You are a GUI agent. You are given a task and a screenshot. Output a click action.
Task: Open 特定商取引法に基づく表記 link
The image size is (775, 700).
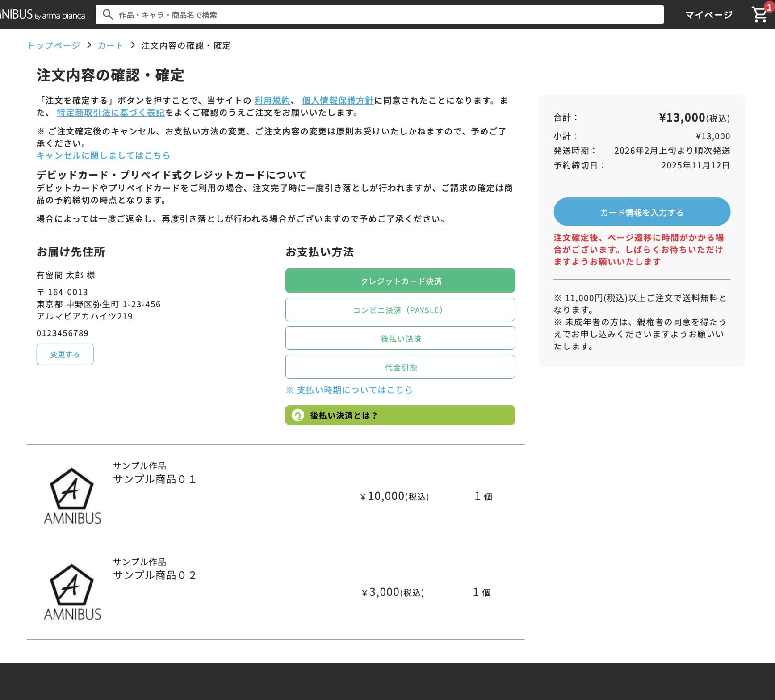(x=110, y=113)
